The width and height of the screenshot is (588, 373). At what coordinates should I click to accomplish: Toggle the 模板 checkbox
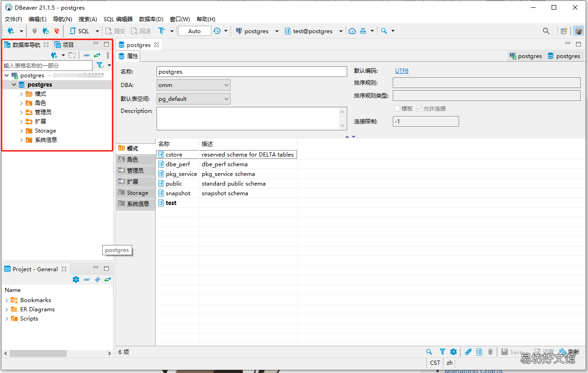(x=397, y=109)
